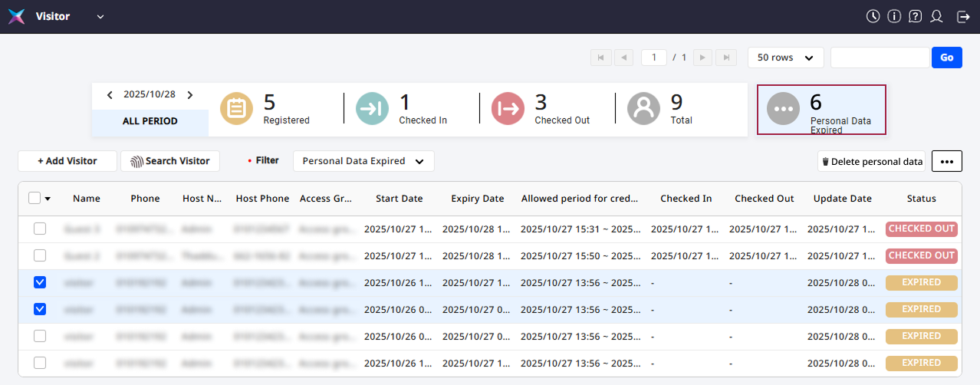Expand the Visitor menu chevron
Screen dimensions: 980x385
click(x=100, y=17)
